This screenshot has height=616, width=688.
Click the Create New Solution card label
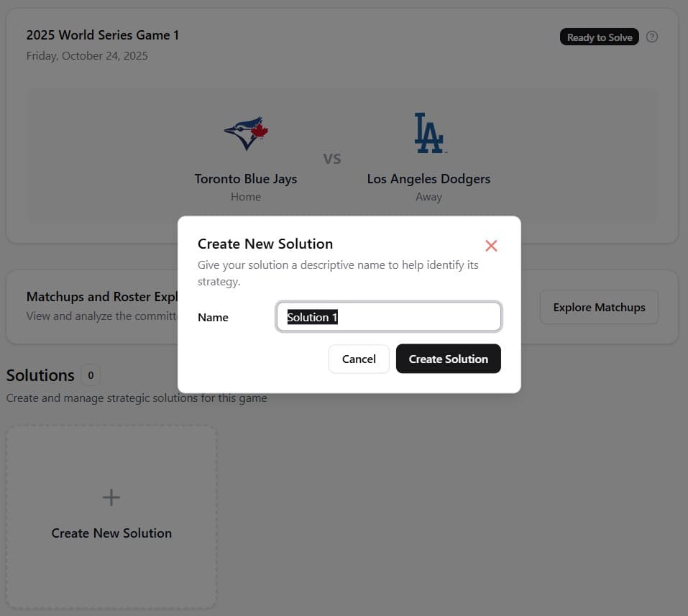(111, 533)
